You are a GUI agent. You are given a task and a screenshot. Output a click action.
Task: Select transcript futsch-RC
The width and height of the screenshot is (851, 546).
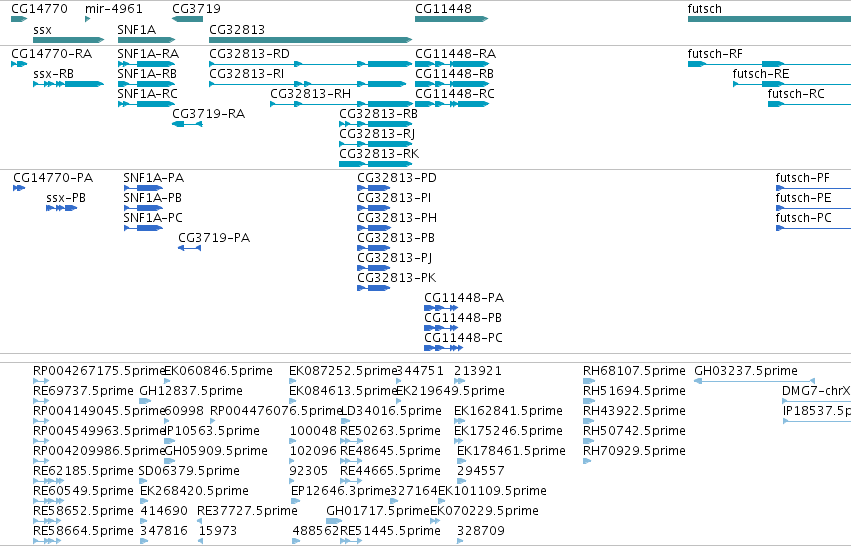click(809, 104)
